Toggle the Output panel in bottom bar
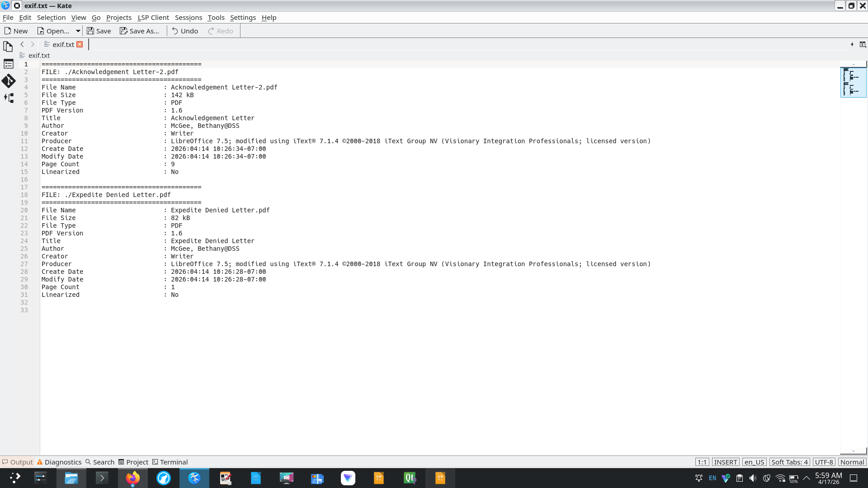The width and height of the screenshot is (868, 488). 18,462
